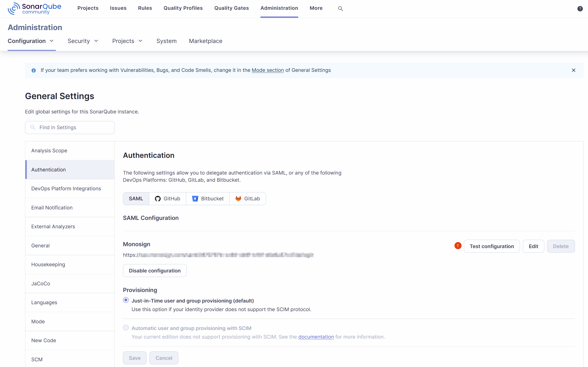Click the red warning badge near Test configuration
Viewport: 588px width, 367px height.
458,246
